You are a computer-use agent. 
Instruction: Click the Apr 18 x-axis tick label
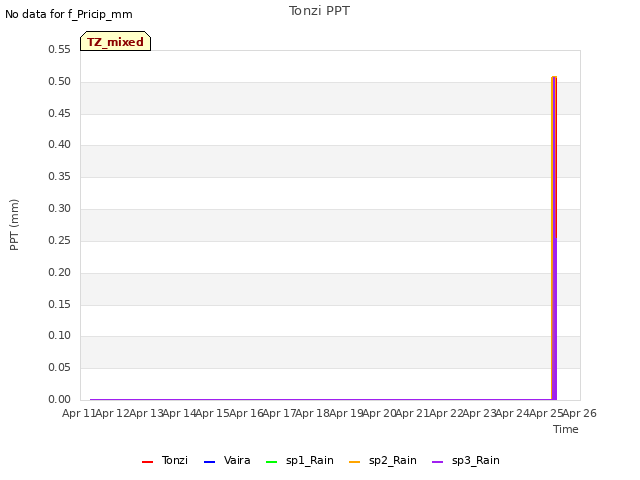click(312, 413)
